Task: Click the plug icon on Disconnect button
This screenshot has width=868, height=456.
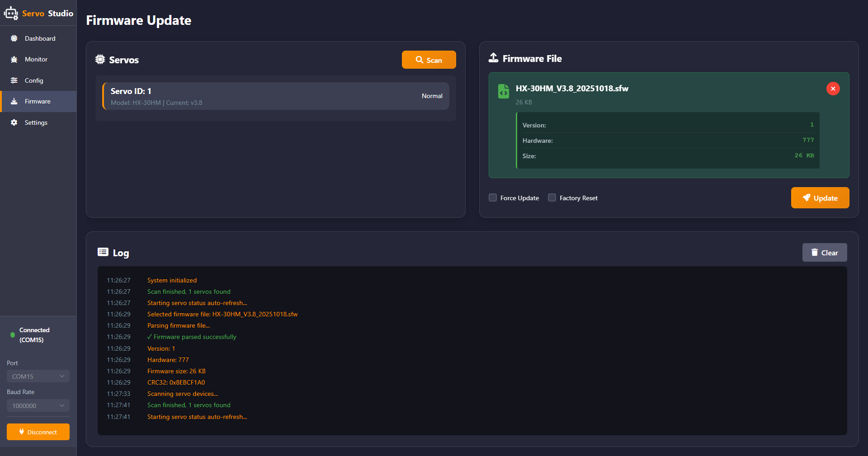Action: coord(22,432)
